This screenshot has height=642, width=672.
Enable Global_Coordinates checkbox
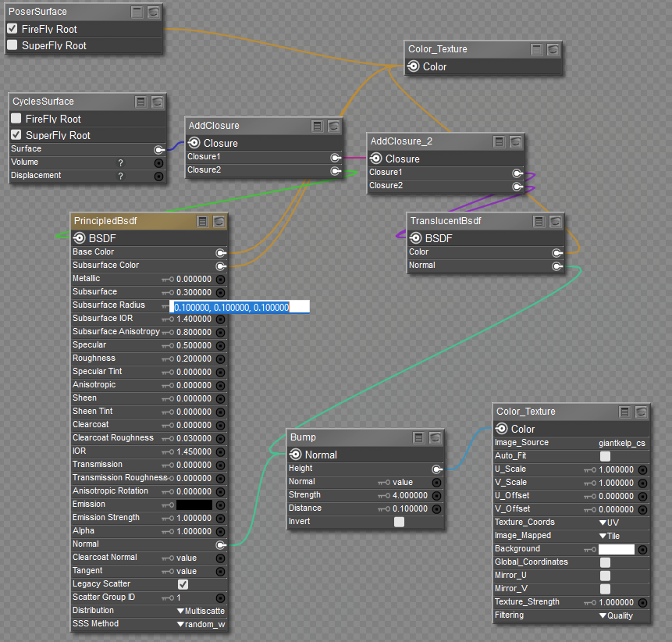click(x=605, y=562)
